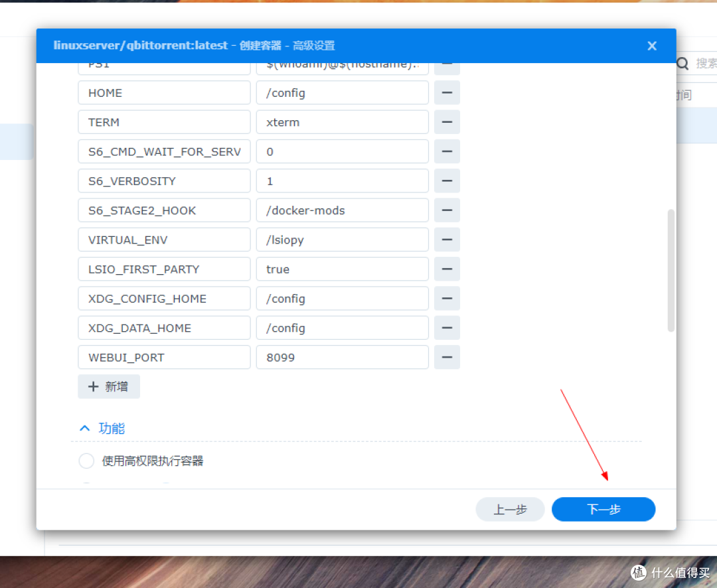This screenshot has height=588, width=717.
Task: Remove the XDG_CONFIG_HOME variable row
Action: (447, 299)
